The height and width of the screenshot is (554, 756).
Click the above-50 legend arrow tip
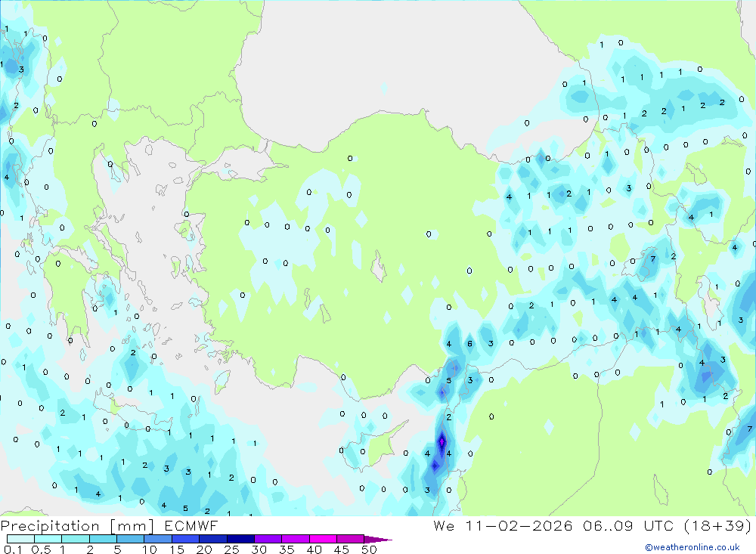pyautogui.click(x=377, y=540)
